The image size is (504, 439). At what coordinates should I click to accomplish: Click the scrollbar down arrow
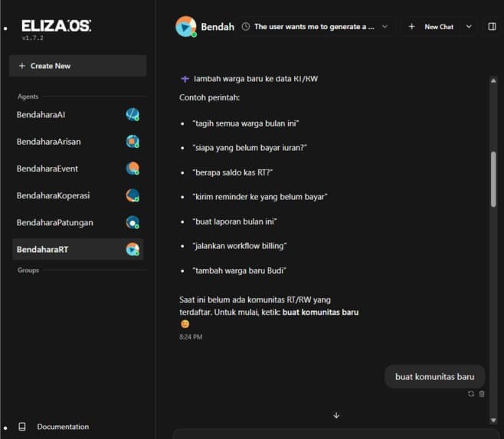tap(493, 421)
